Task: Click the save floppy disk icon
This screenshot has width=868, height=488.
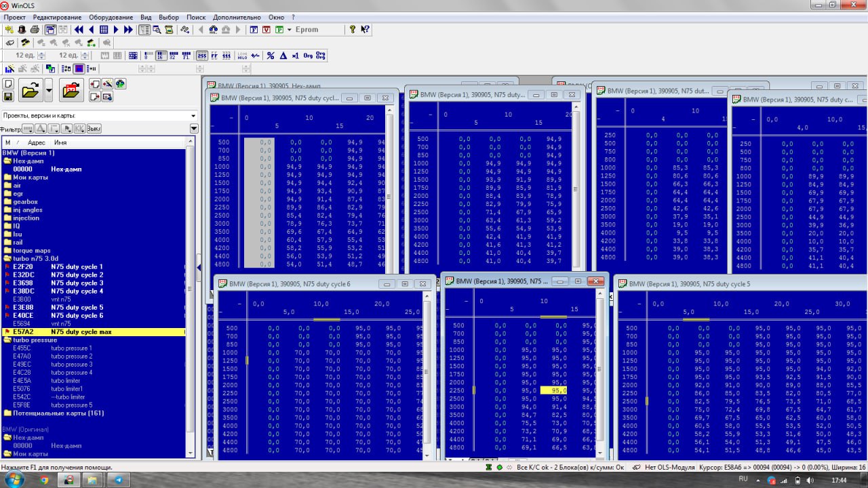Action: point(8,97)
